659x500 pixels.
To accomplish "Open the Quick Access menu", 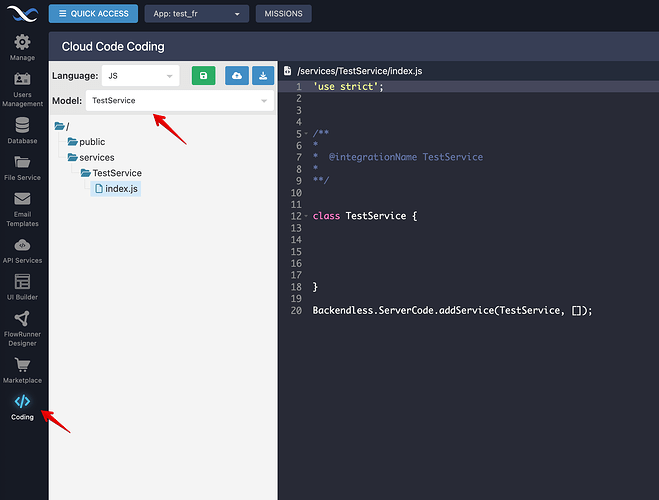I will 93,14.
